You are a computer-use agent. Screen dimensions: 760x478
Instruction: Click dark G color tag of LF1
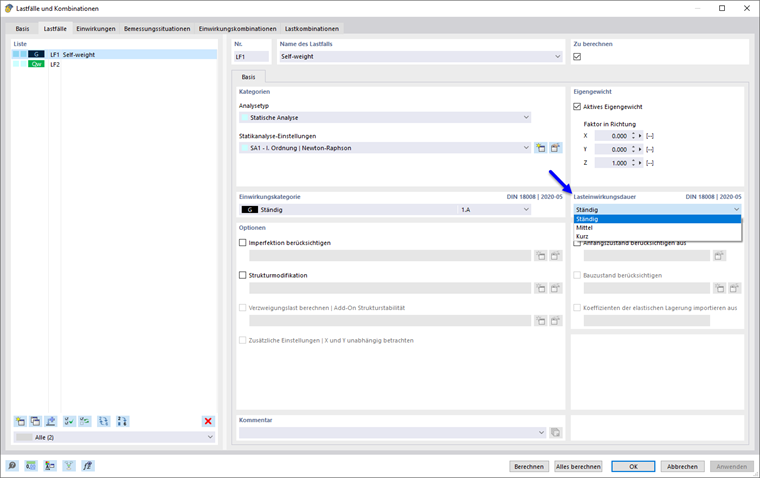[x=36, y=54]
